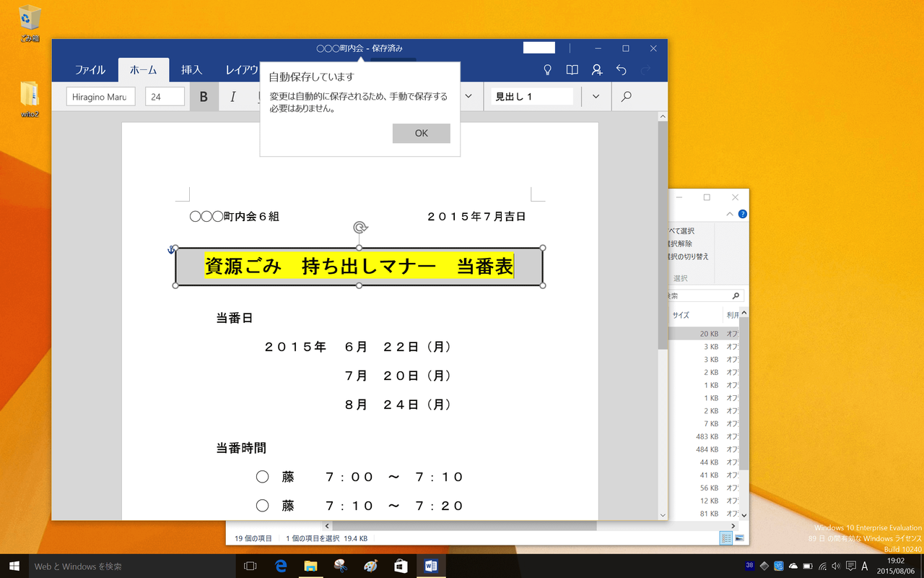The width and height of the screenshot is (924, 578).
Task: Click the 483 KB size cell in Explorer
Action: (707, 436)
